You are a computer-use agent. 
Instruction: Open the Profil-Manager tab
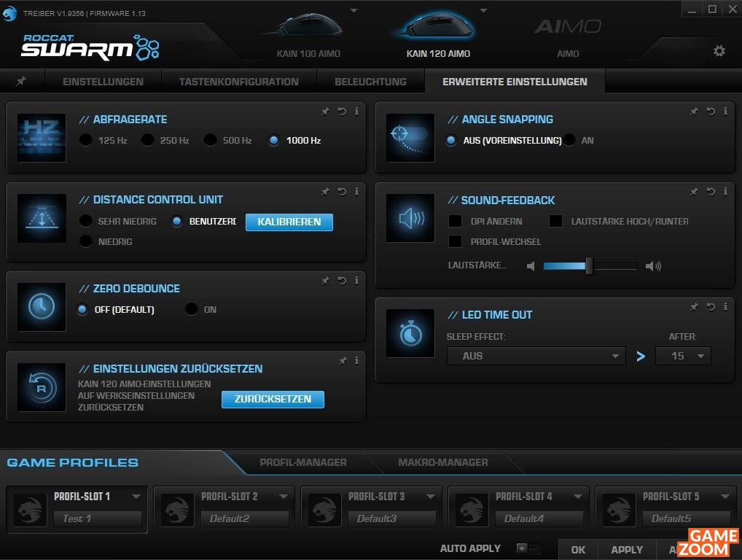coord(303,462)
